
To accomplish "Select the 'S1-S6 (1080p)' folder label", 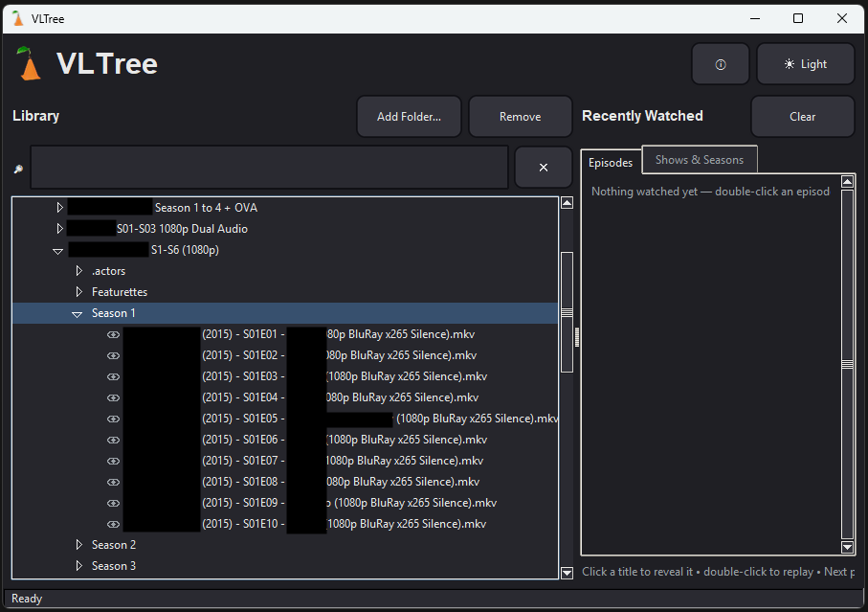I will [144, 250].
